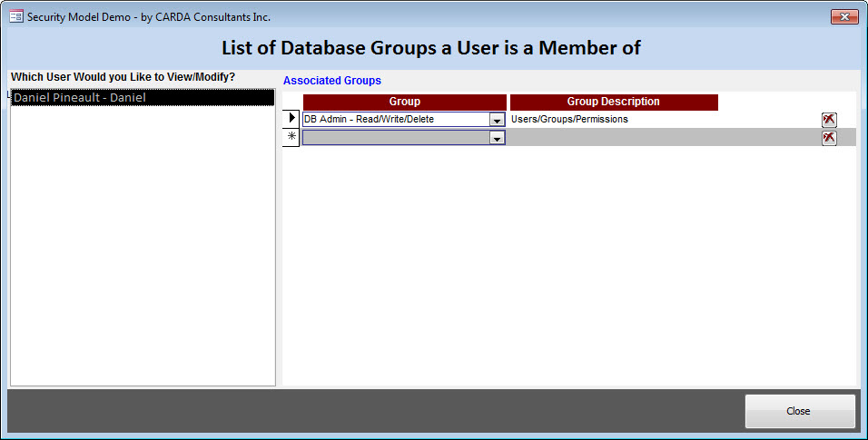Click the new record asterisk row selector
Viewport: 868px width, 440px height.
(291, 138)
